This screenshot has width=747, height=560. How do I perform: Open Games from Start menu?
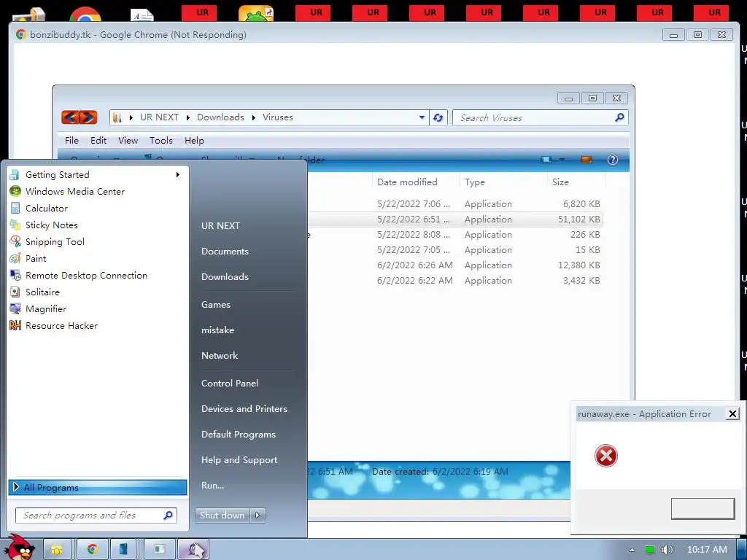(216, 305)
